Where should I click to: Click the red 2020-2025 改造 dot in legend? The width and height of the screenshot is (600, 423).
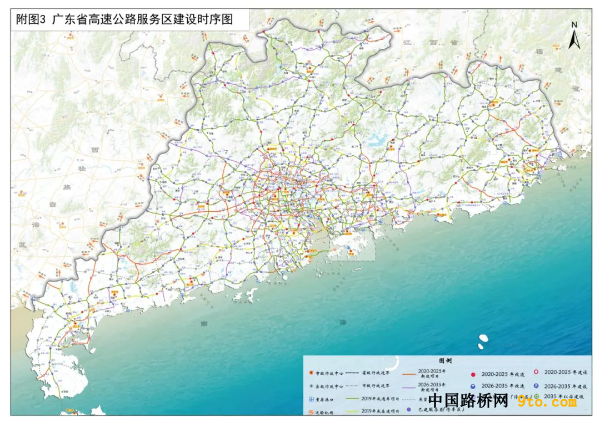tap(471, 371)
